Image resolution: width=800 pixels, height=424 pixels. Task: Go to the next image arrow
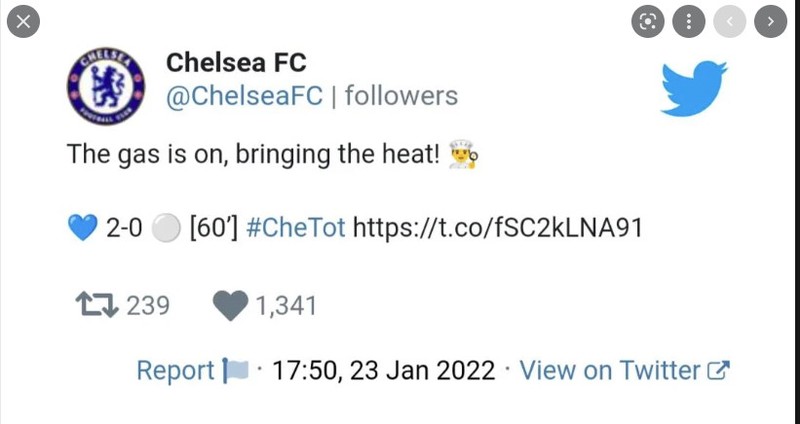[x=770, y=21]
